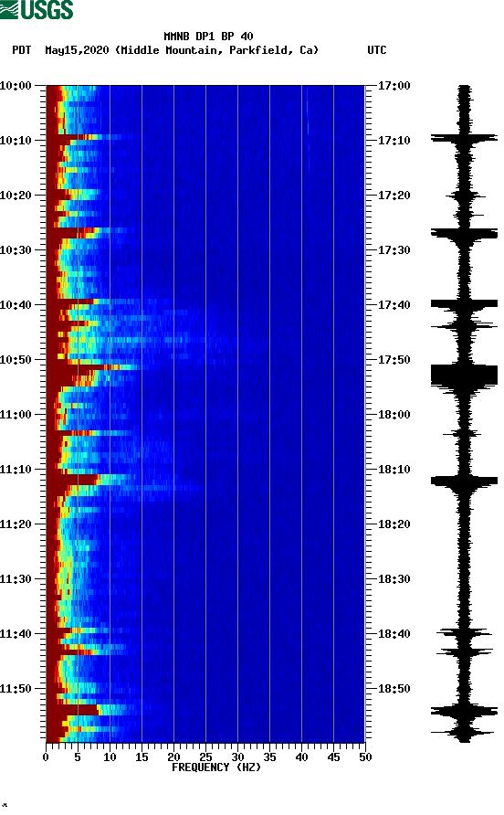Click the 18:00 UTC time label
Image resolution: width=504 pixels, height=815 pixels.
394,415
